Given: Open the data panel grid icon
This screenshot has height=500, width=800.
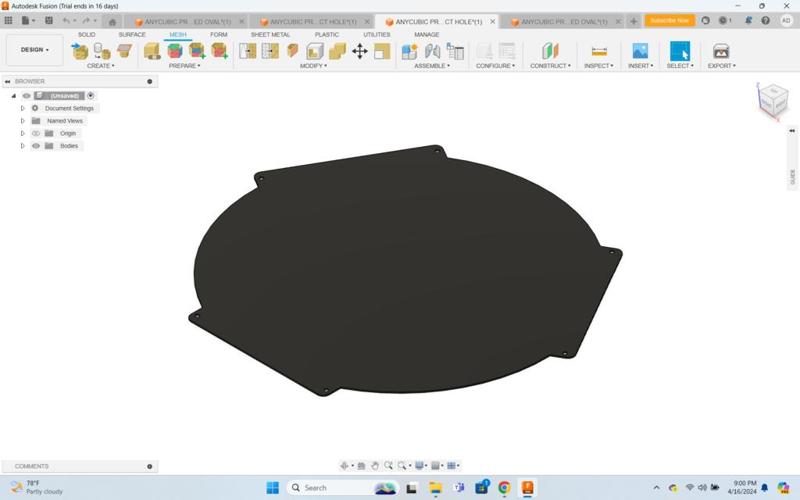Looking at the screenshot, I should (x=8, y=21).
